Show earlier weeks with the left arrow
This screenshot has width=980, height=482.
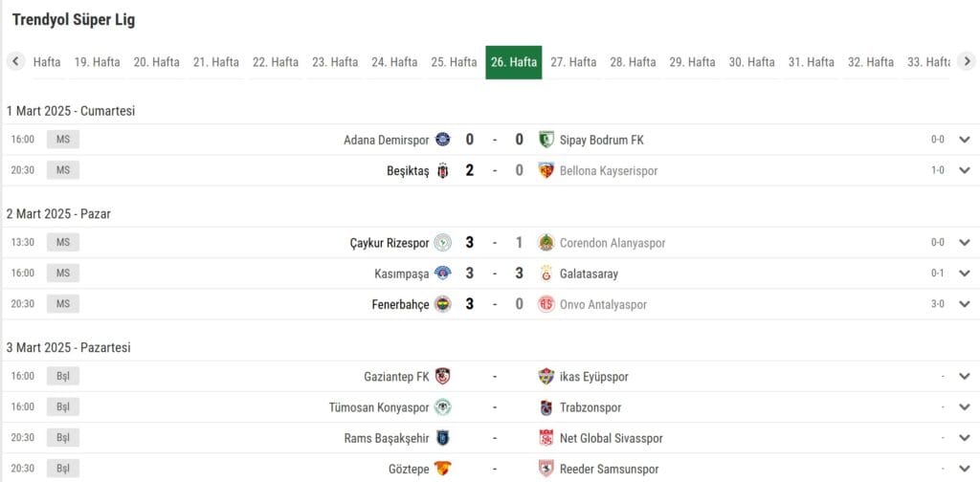pos(15,61)
